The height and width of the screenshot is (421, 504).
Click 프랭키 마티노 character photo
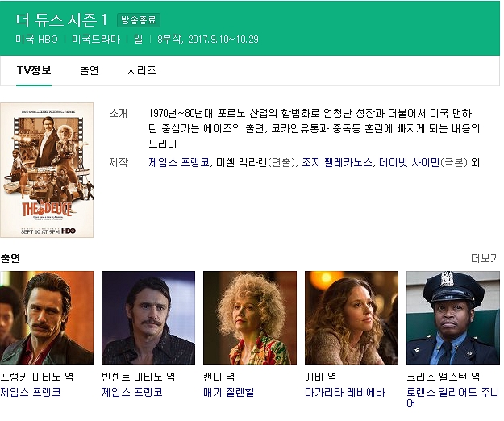point(47,318)
